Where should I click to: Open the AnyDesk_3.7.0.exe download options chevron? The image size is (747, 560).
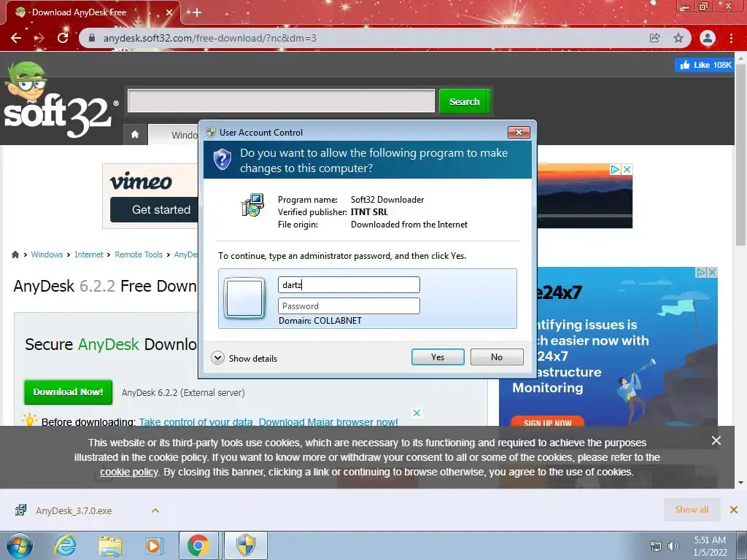point(155,510)
